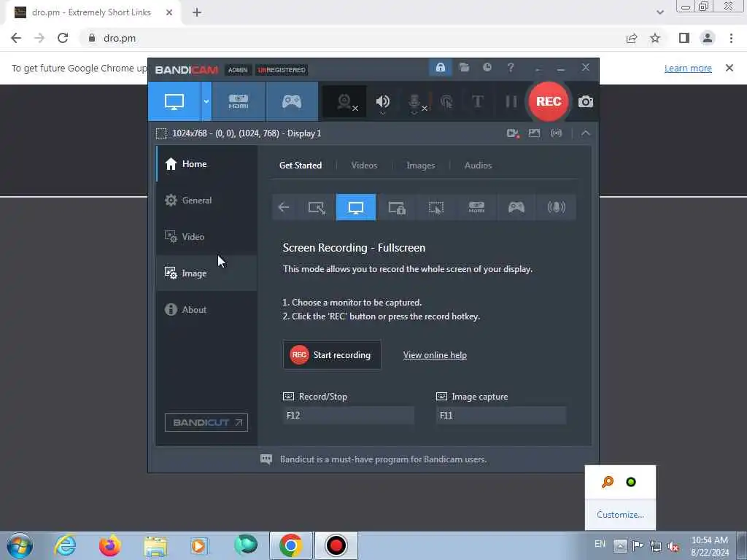Click Customize... in system tray popup

[x=620, y=515]
